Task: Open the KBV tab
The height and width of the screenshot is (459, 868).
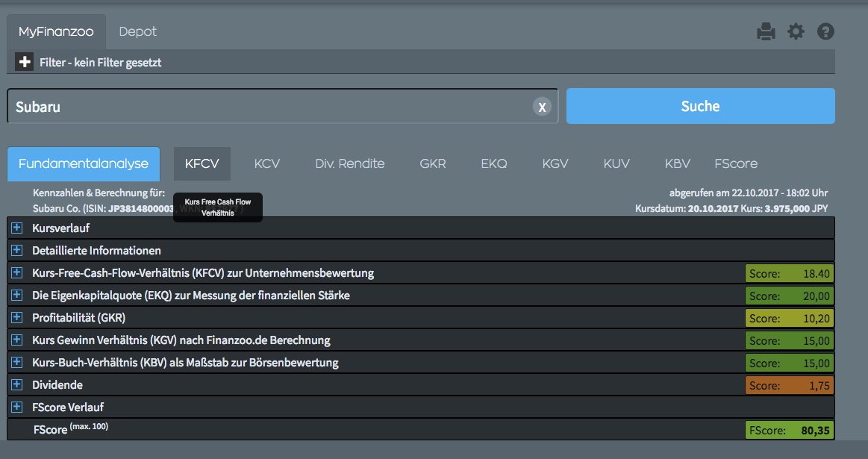Action: point(675,163)
